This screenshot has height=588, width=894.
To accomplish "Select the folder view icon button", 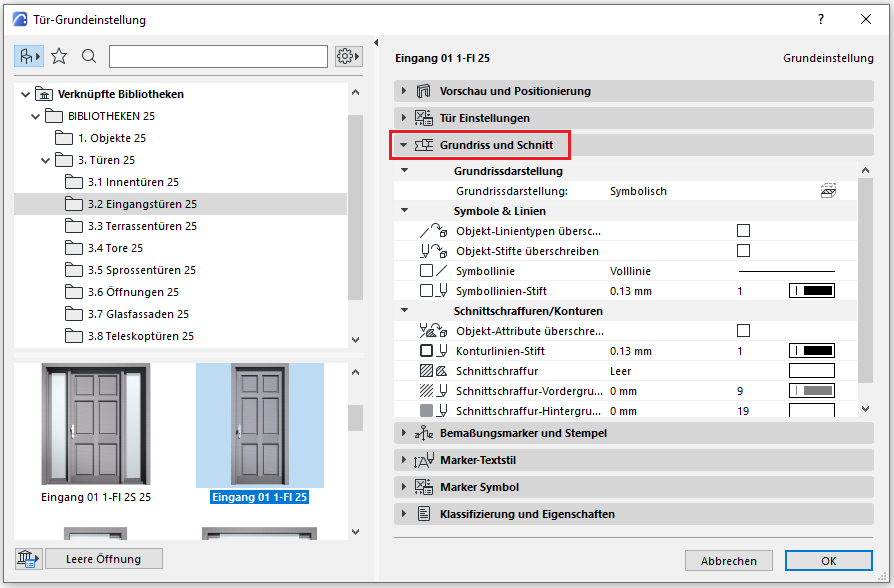I will pos(28,56).
